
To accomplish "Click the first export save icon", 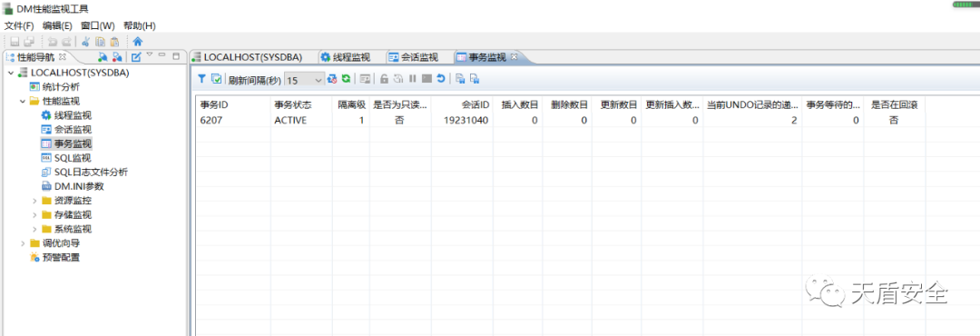I will click(460, 79).
